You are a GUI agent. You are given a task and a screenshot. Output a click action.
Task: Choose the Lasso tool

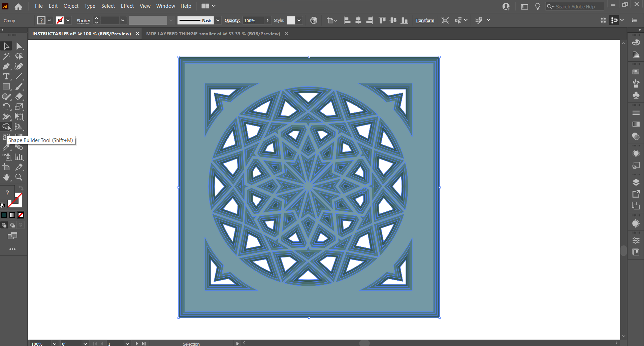[19, 56]
